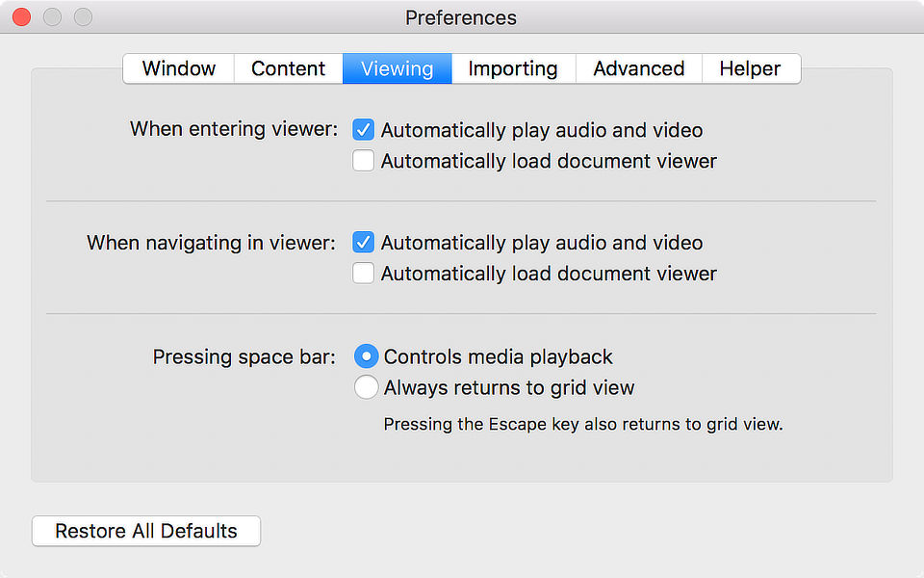The image size is (924, 578).
Task: Select the Viewing tab
Action: click(x=397, y=68)
